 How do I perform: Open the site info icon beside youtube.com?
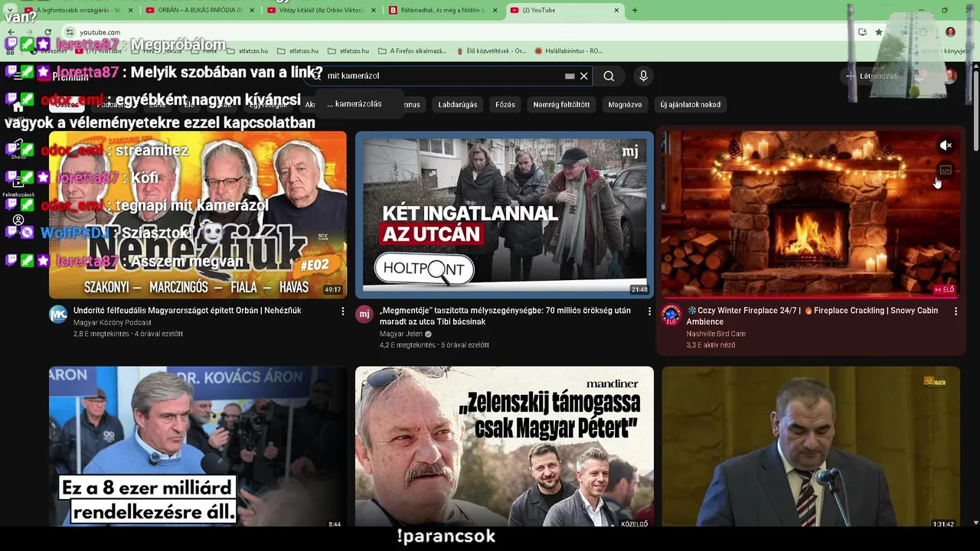click(70, 32)
